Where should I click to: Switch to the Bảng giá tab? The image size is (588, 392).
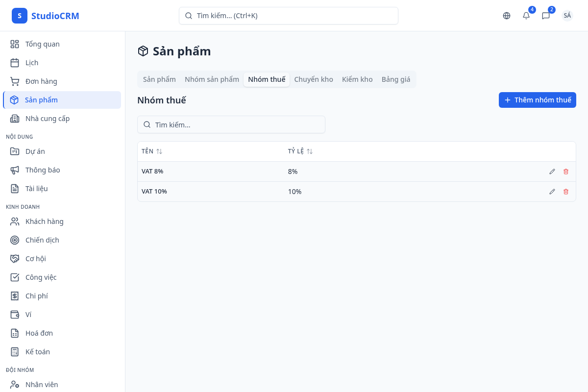tap(396, 79)
